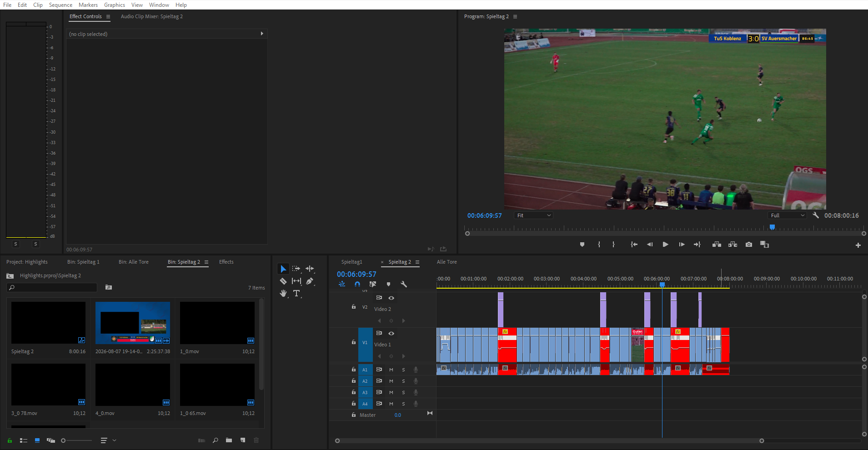The width and height of the screenshot is (868, 450).
Task: Open timeline display settings wrench
Action: (403, 284)
